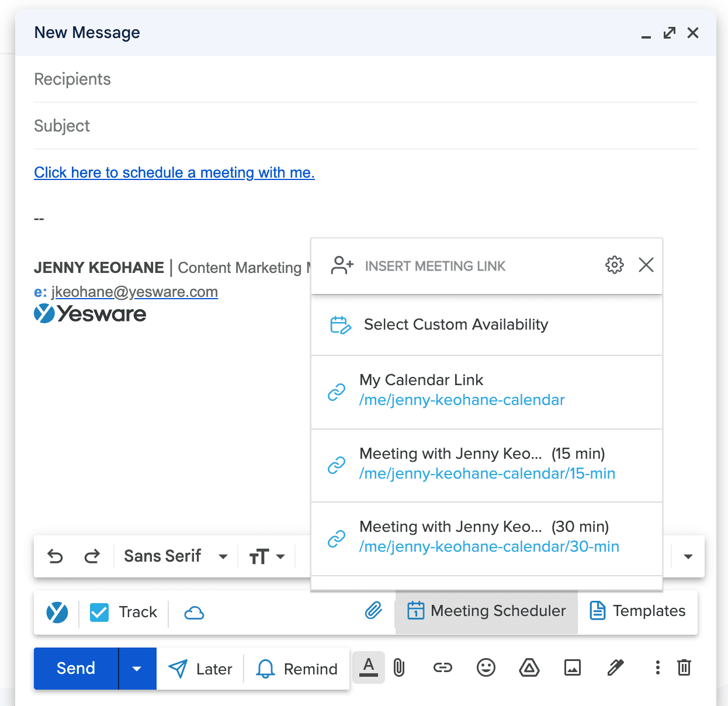Discard the draft with trash icon
728x706 pixels.
(684, 667)
